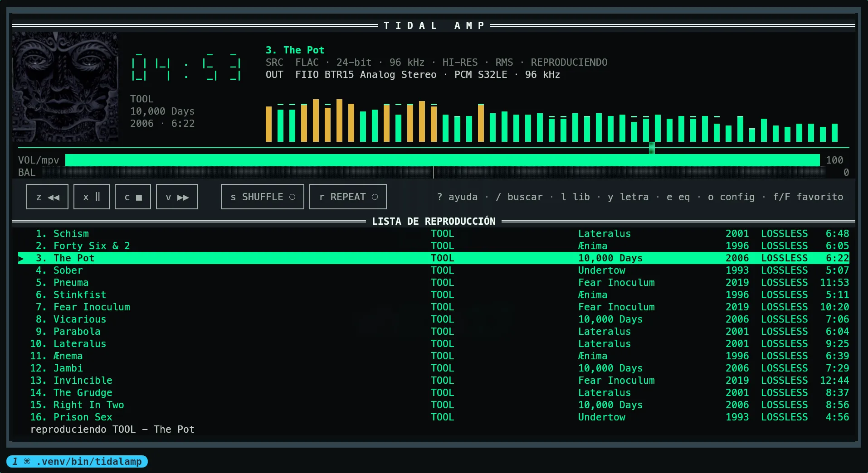Select track 1 Schism
The image size is (868, 473).
click(434, 234)
